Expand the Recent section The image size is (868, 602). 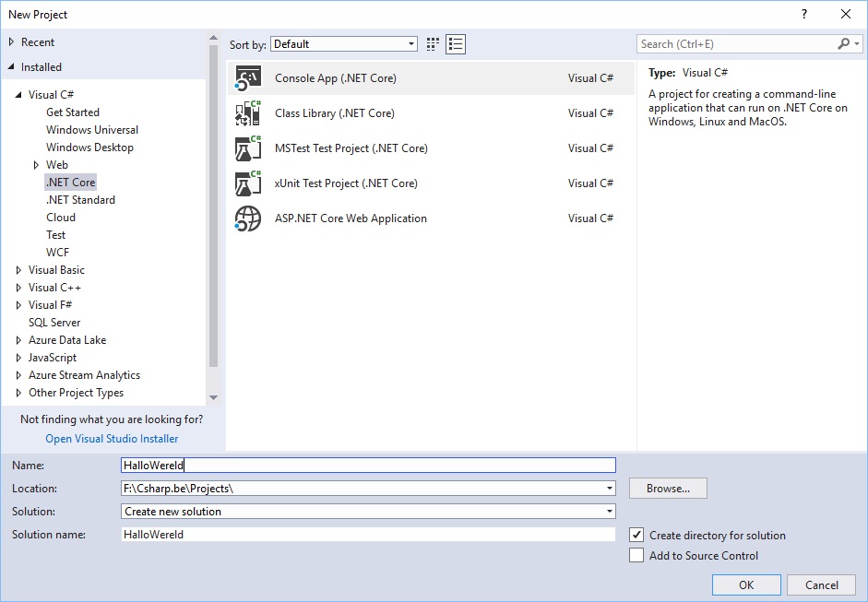click(12, 42)
